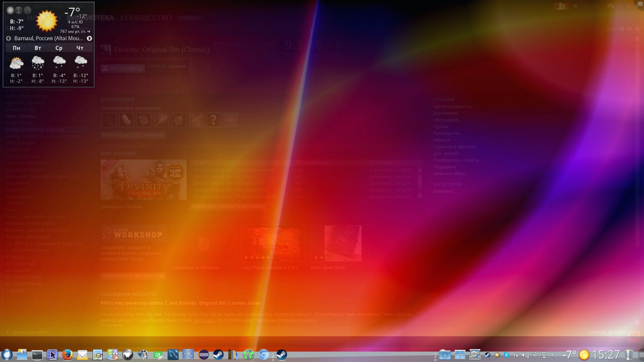Viewport: 644px width, 362px height.
Task: Click the 15:27 clock
Action: pyautogui.click(x=606, y=355)
